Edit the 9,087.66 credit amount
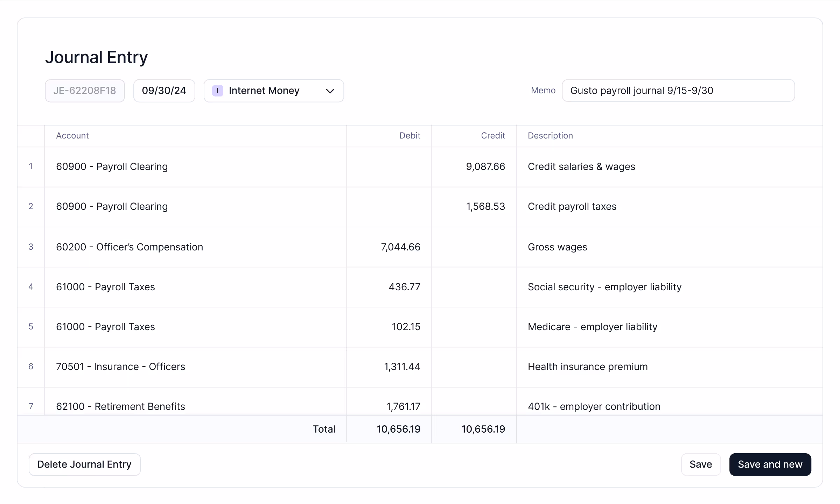 pyautogui.click(x=485, y=167)
